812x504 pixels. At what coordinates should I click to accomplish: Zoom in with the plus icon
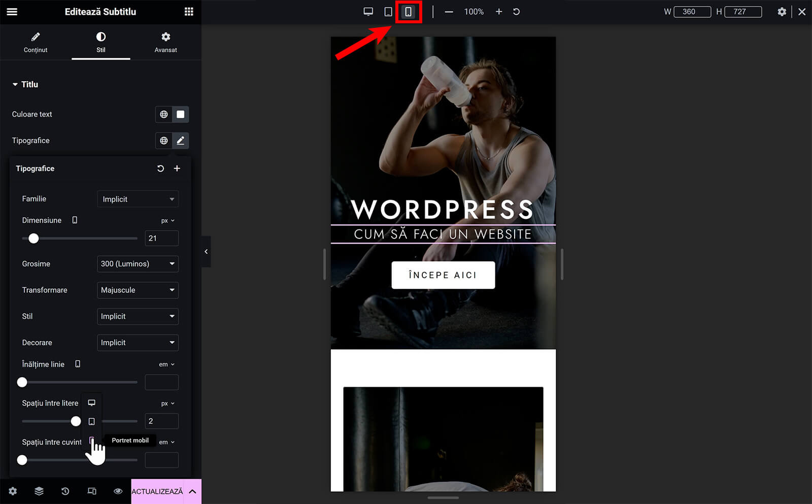click(x=499, y=12)
